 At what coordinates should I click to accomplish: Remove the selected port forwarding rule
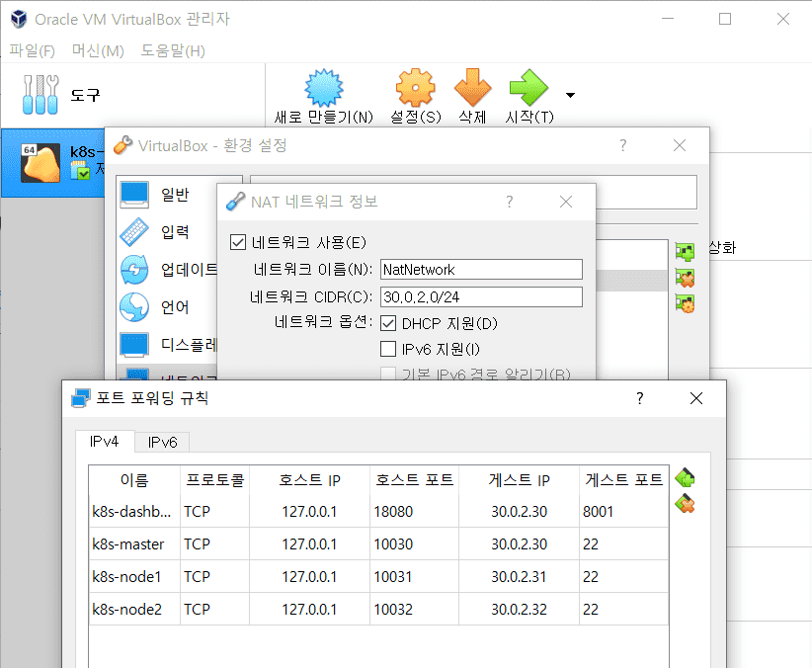point(685,504)
